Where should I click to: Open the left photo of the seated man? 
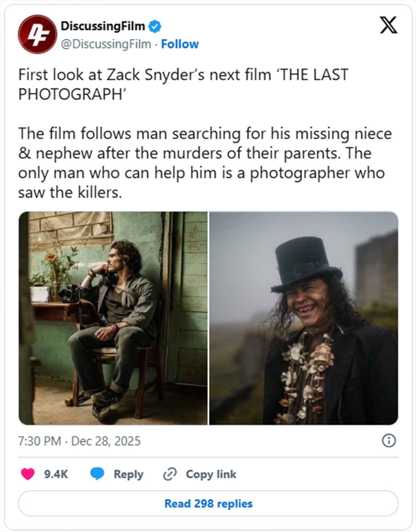pos(113,317)
